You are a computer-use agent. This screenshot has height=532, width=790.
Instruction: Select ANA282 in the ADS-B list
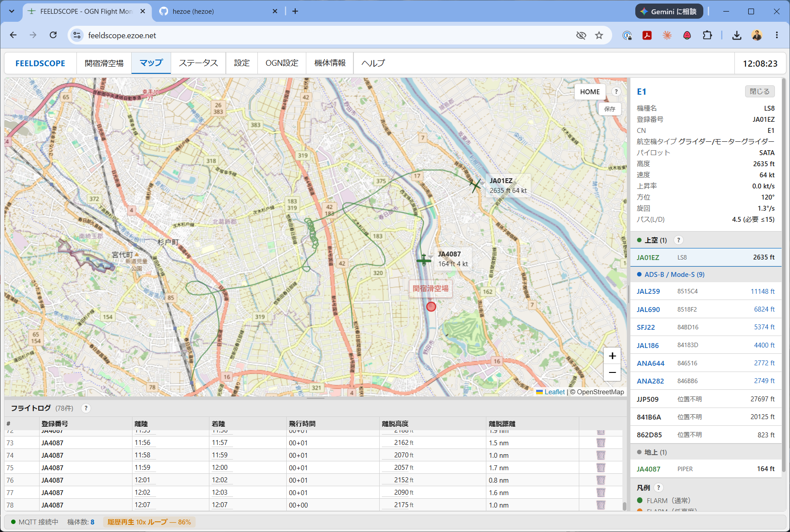click(x=706, y=381)
